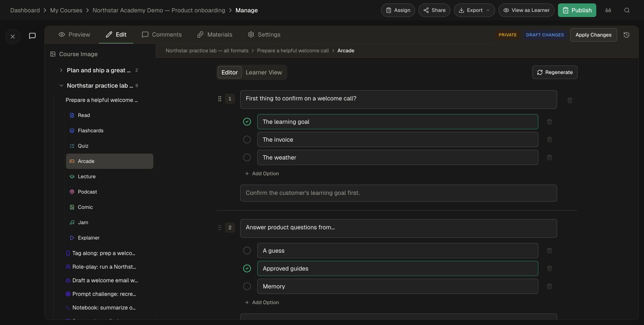Delete 'Memory' option

click(549, 286)
